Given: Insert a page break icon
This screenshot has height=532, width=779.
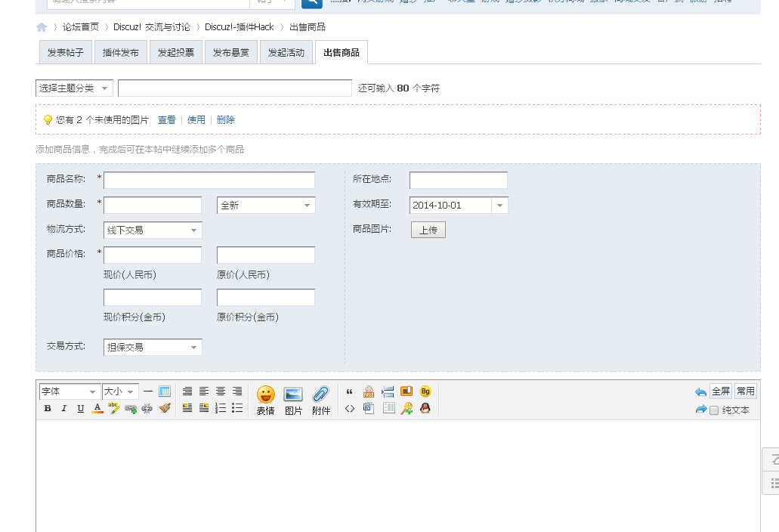Looking at the screenshot, I should coord(388,391).
